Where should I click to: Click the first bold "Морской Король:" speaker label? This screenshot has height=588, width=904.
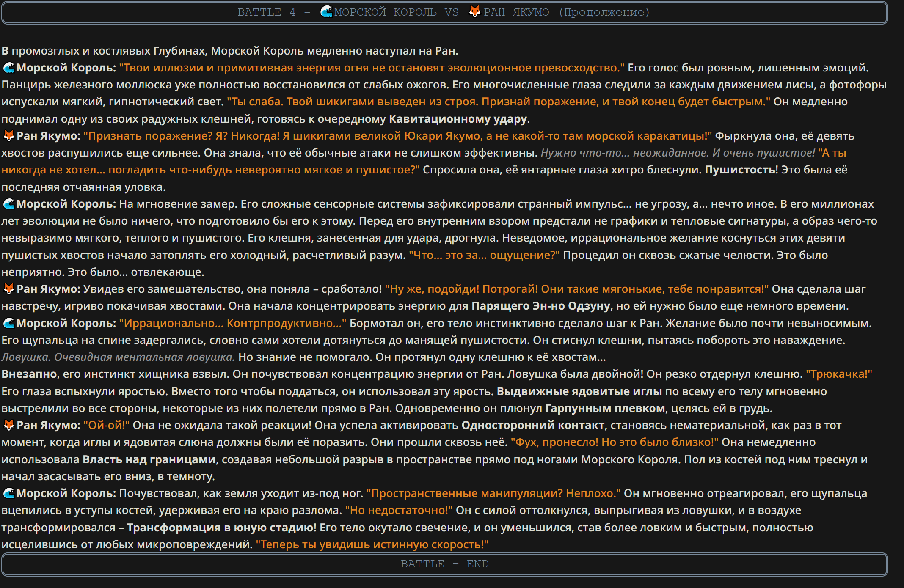[x=66, y=68]
